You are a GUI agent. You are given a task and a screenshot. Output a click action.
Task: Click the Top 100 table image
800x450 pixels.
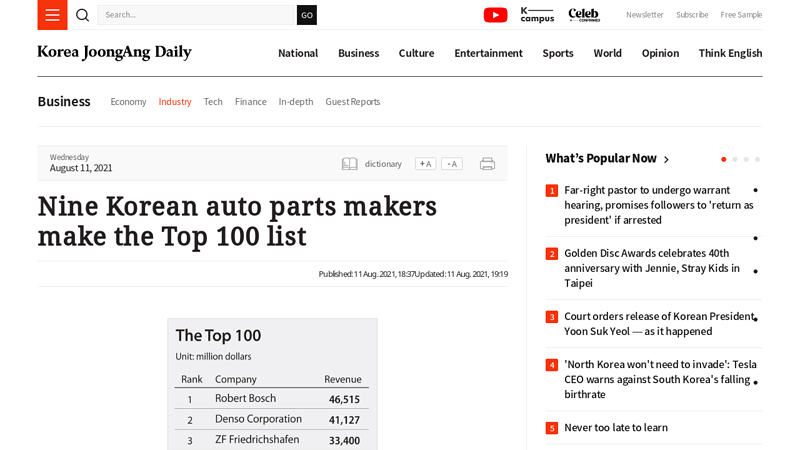[x=272, y=384]
